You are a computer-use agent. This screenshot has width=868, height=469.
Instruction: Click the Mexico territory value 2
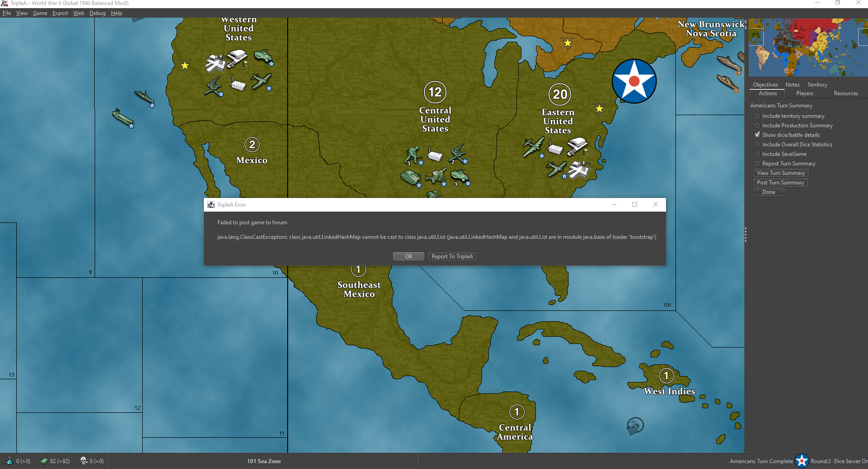pyautogui.click(x=252, y=145)
